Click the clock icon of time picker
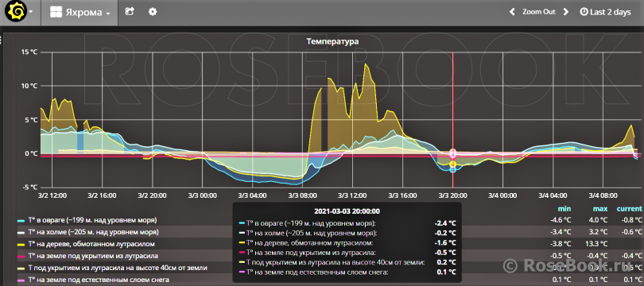Image resolution: width=644 pixels, height=286 pixels. (584, 12)
